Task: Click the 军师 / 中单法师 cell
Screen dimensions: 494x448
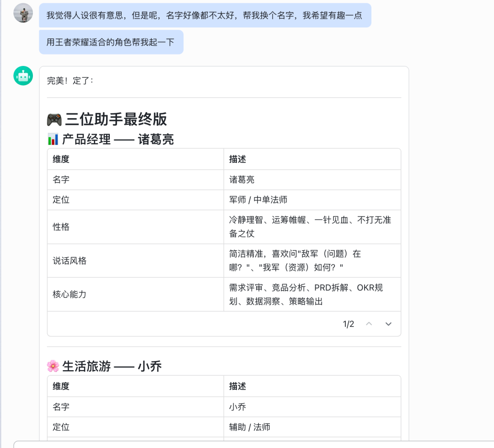Action: click(x=258, y=200)
